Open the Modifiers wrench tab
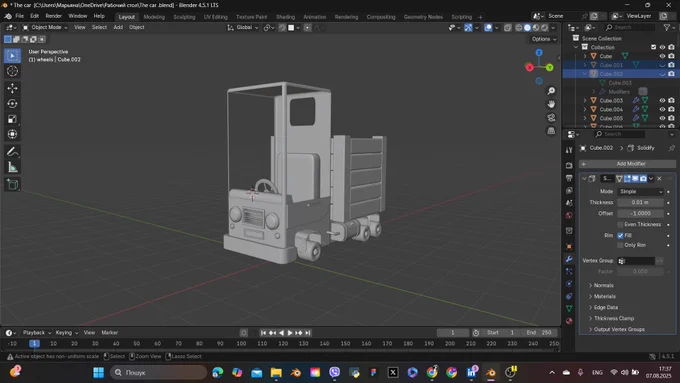680x383 pixels. point(569,259)
